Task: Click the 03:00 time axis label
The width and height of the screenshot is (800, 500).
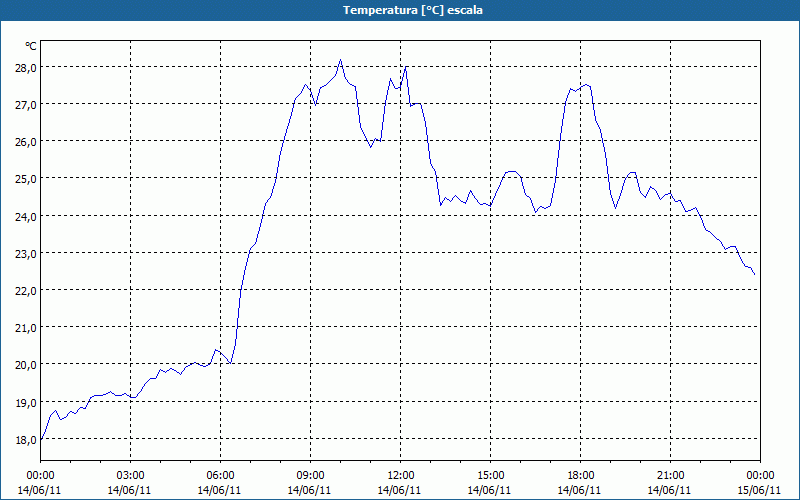Action: [131, 476]
